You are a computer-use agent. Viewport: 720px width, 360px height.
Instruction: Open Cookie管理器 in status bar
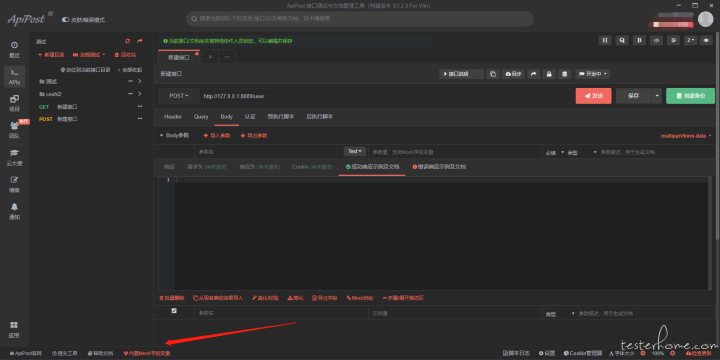coord(583,354)
